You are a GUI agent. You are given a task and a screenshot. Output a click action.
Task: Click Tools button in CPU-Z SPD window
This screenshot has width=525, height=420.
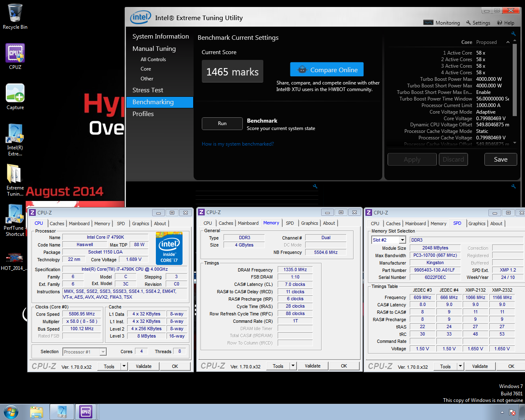446,366
